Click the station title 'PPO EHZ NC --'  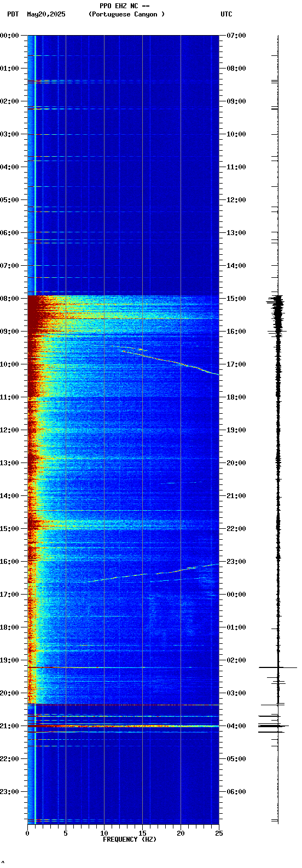(x=125, y=6)
